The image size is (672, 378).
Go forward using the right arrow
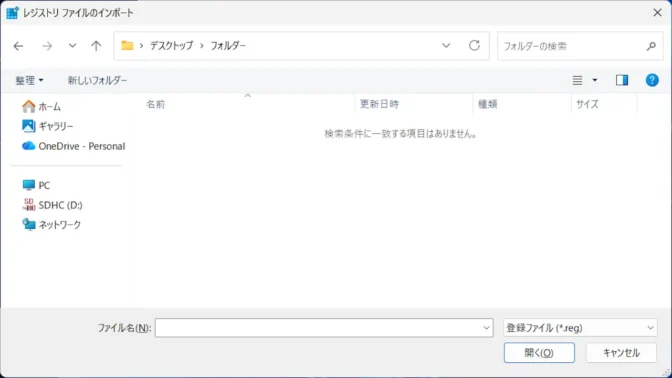tap(47, 46)
